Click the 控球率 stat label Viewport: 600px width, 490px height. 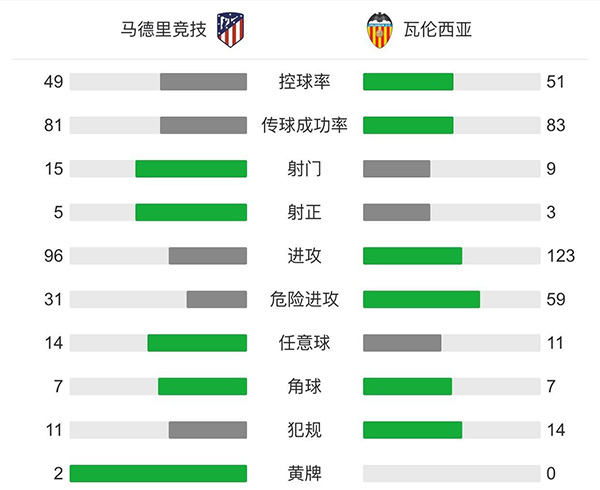pyautogui.click(x=304, y=82)
